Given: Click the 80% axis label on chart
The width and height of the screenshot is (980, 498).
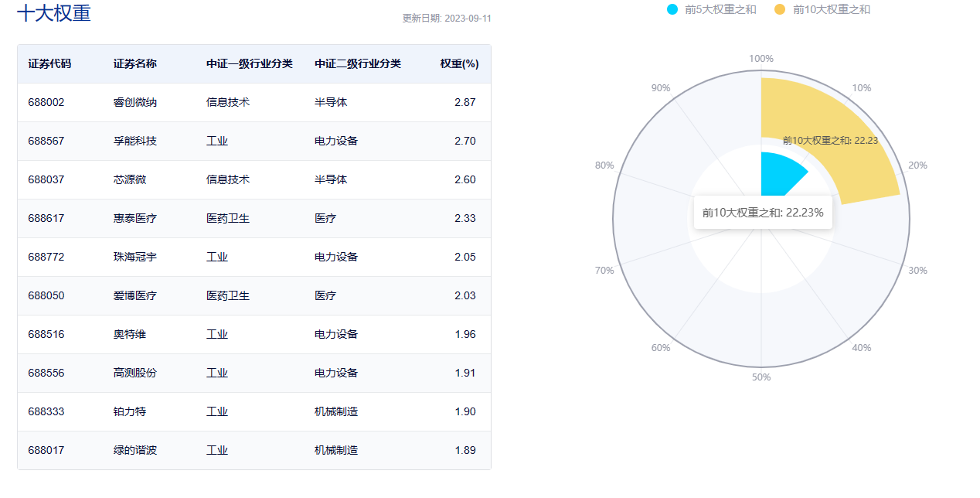Looking at the screenshot, I should (604, 165).
